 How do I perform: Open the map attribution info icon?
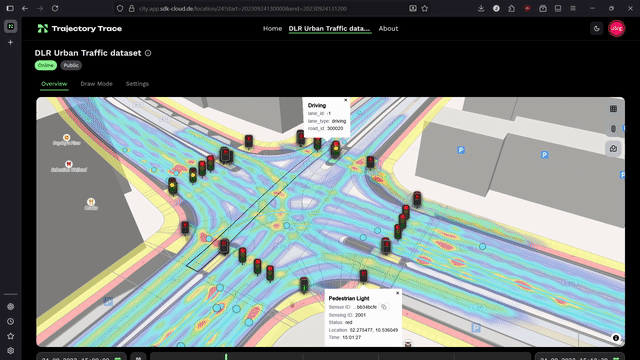[x=616, y=338]
